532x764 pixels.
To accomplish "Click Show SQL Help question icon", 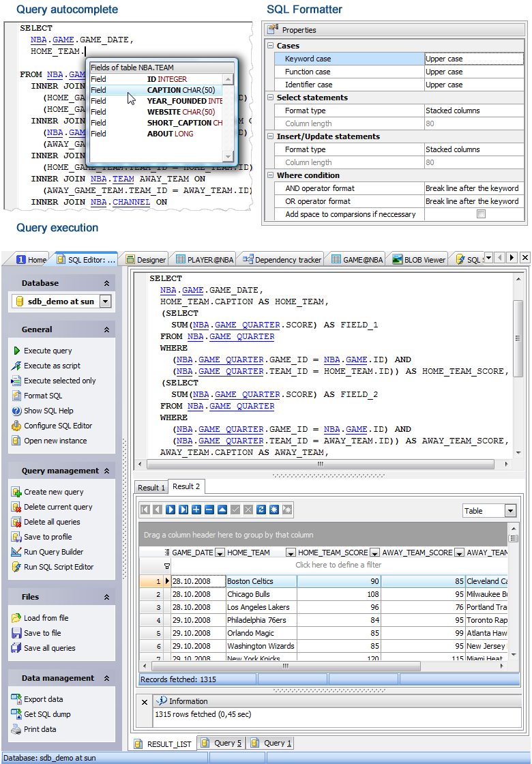I will click(x=16, y=411).
